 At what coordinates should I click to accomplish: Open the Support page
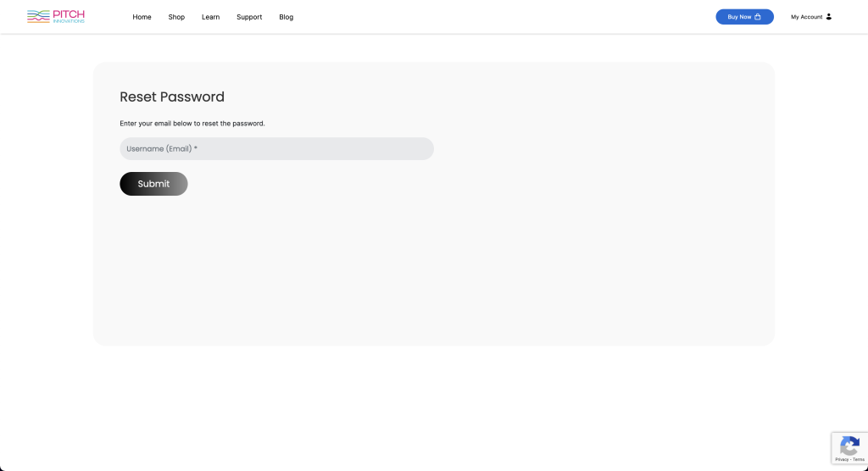pyautogui.click(x=249, y=17)
